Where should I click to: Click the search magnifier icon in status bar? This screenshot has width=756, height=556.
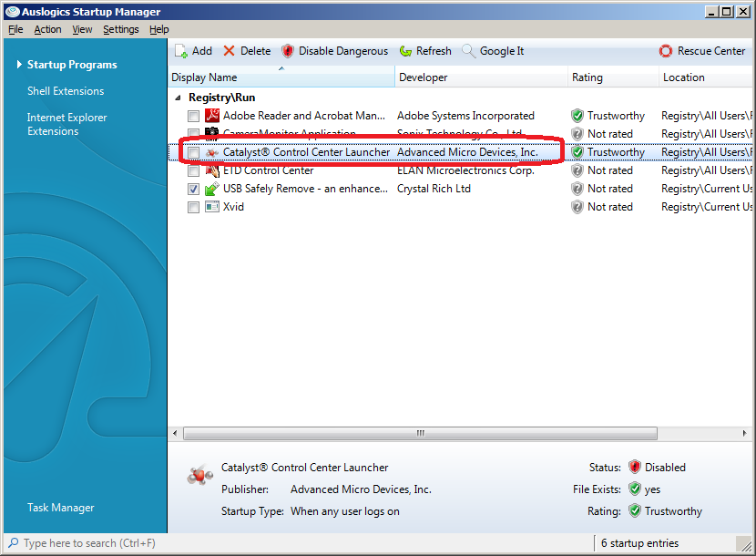click(x=14, y=543)
